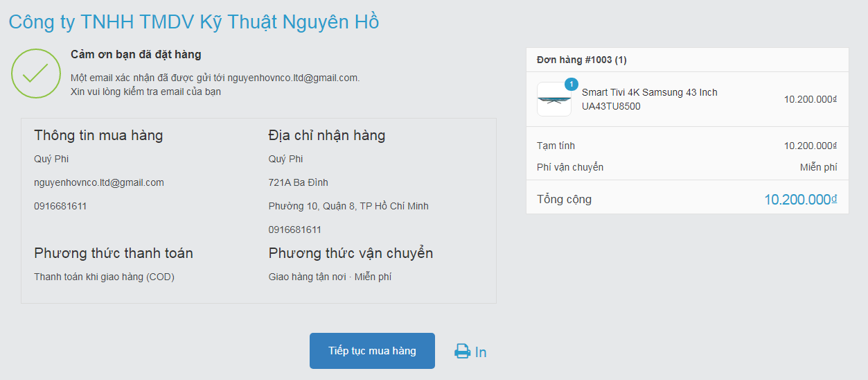Image resolution: width=868 pixels, height=380 pixels.
Task: Click the email under "Thông tin mua hàng"
Action: (x=99, y=182)
